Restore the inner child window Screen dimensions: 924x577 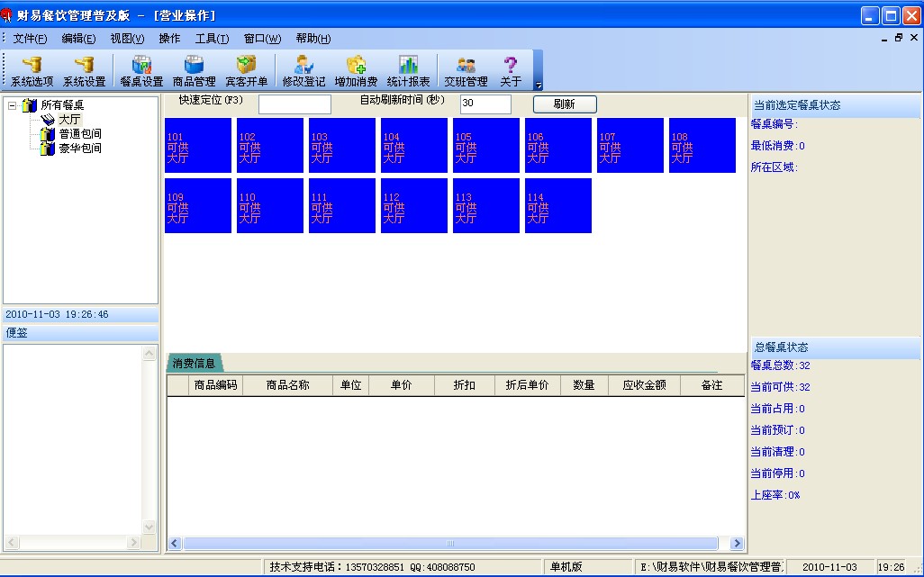click(899, 38)
